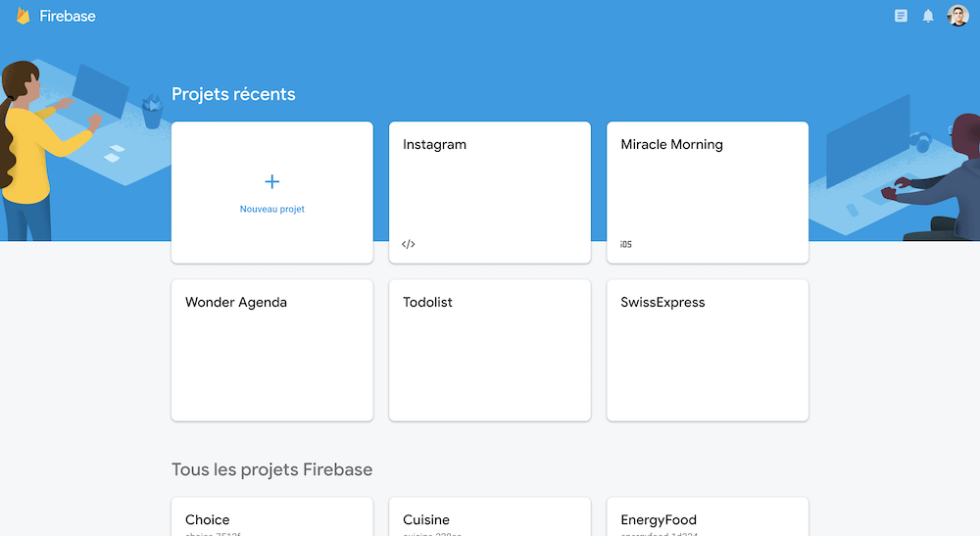Open the Miracle Morning project

pyautogui.click(x=708, y=192)
